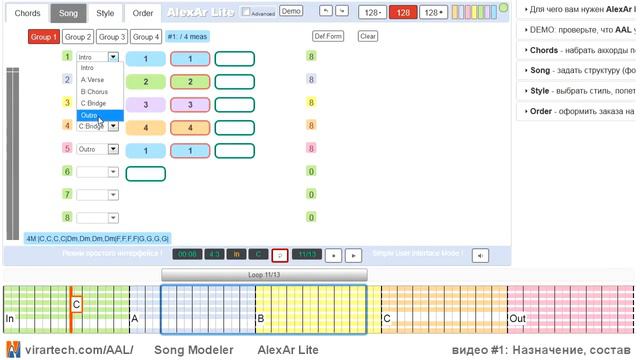The image size is (640, 360).
Task: Choose C.Bridge from the open list
Action: (x=100, y=103)
